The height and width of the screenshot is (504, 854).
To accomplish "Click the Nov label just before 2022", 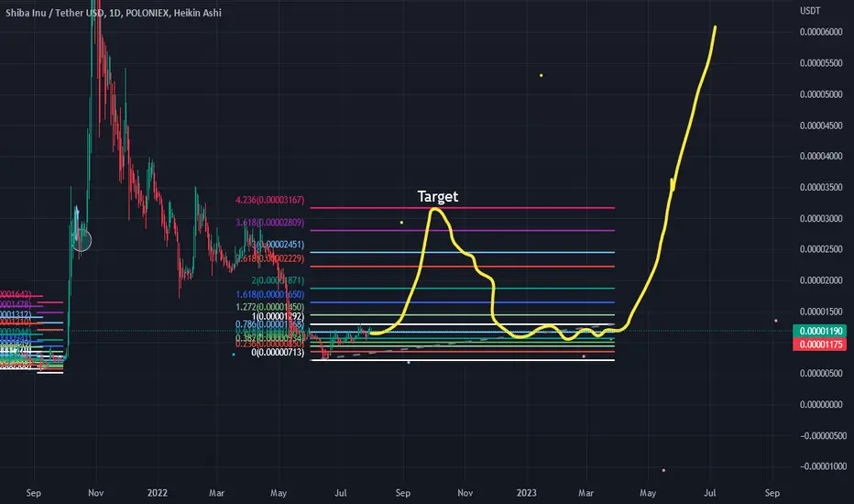I will 96,493.
